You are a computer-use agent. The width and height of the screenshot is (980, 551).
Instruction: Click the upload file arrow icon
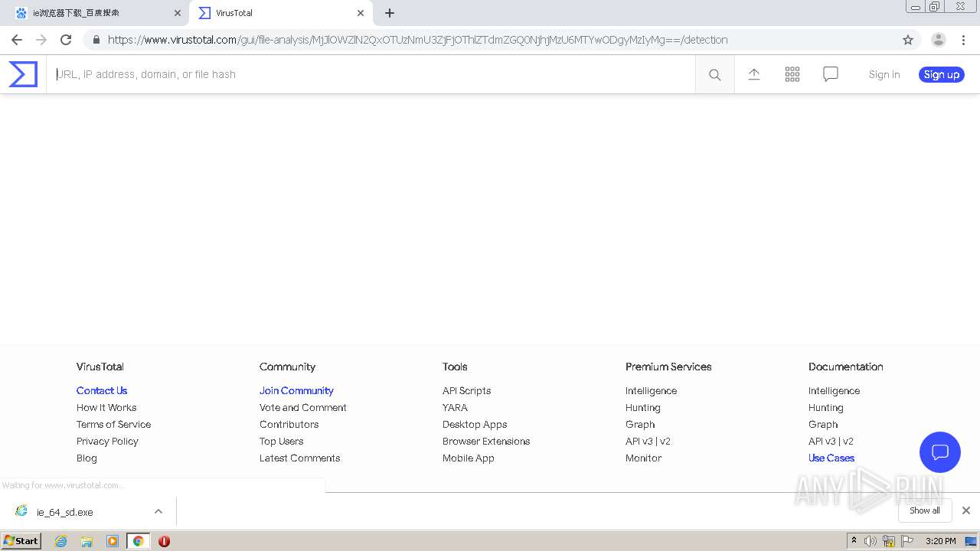[x=754, y=74]
